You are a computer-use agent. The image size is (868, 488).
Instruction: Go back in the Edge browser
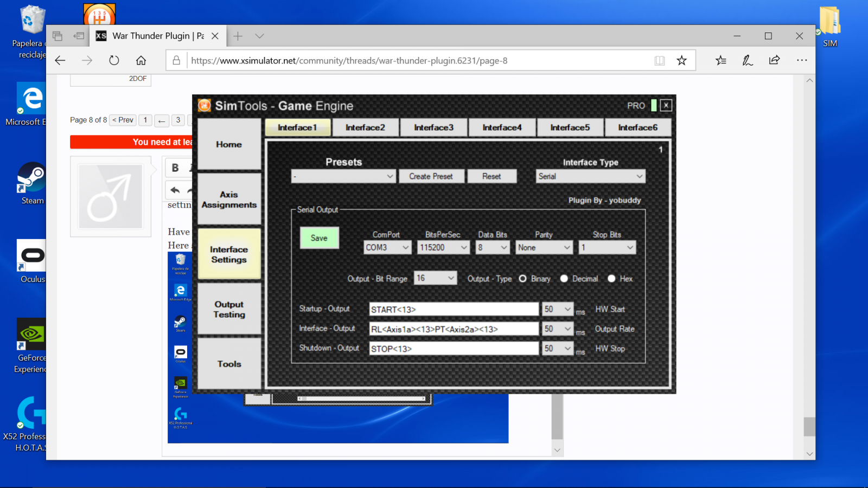pos(60,61)
